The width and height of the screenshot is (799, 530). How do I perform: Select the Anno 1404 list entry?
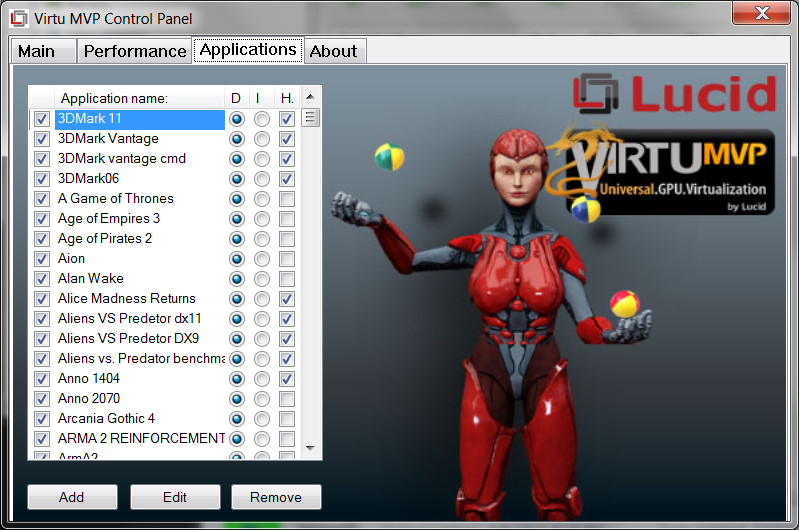(x=140, y=378)
